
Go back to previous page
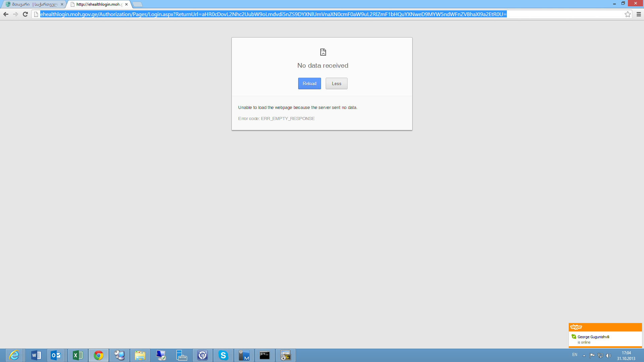tap(6, 14)
